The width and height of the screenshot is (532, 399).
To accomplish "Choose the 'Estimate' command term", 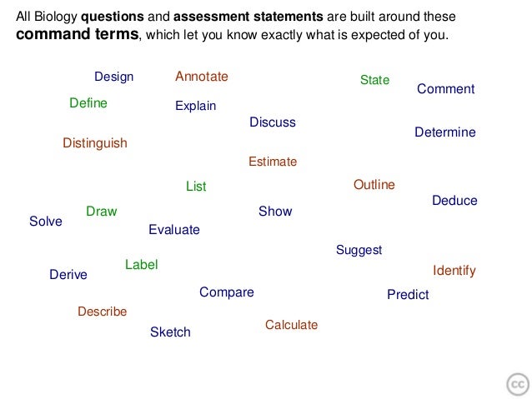I will click(x=273, y=162).
